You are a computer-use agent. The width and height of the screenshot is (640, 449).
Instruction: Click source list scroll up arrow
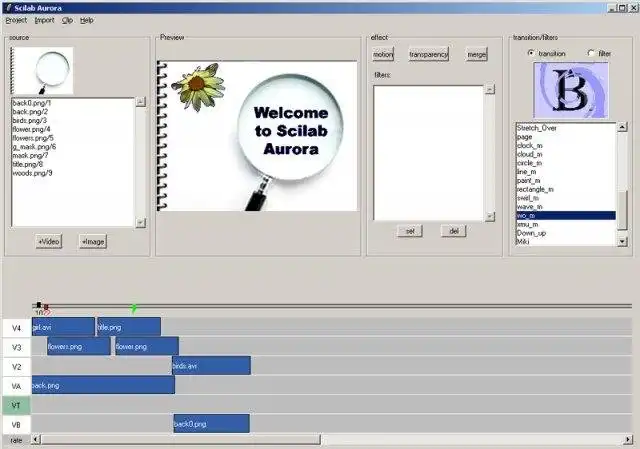[140, 102]
